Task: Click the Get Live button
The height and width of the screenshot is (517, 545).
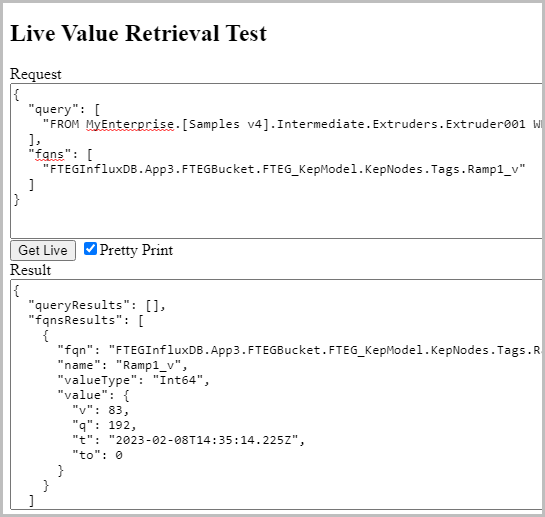Action: tap(43, 250)
